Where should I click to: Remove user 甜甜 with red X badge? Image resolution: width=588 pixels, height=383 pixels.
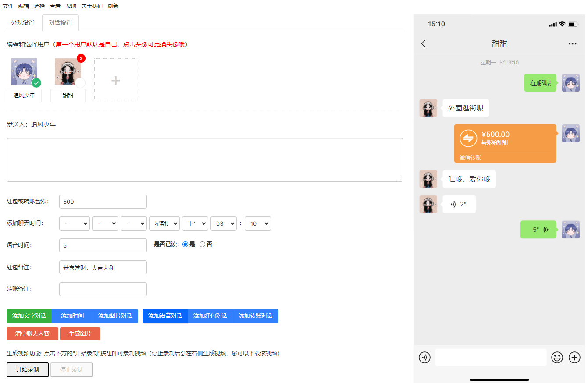81,58
